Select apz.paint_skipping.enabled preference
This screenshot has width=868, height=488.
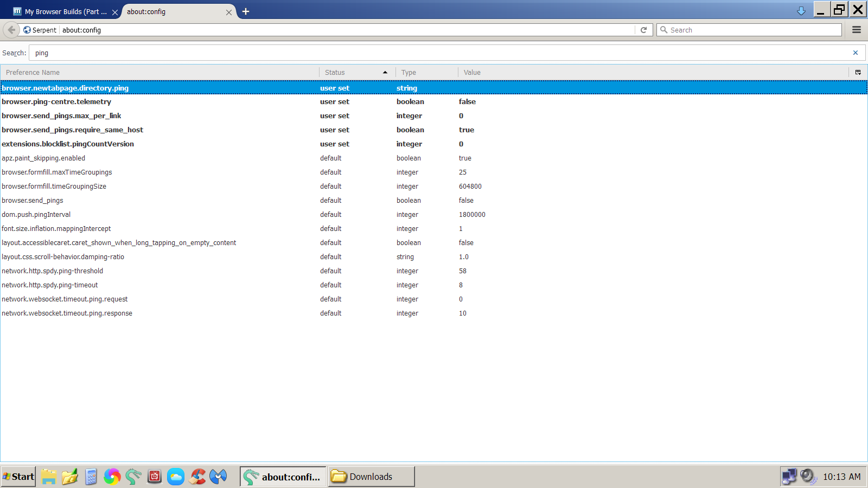434,158
